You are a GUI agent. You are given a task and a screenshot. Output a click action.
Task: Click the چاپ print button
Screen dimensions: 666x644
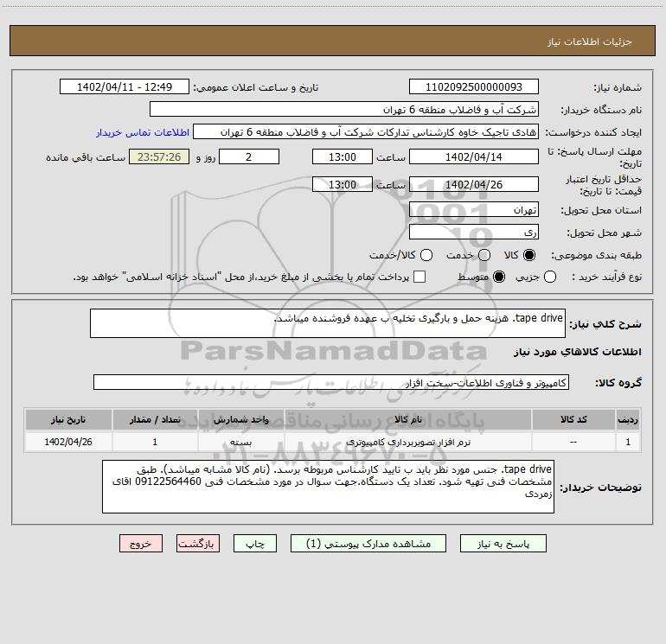point(255,544)
